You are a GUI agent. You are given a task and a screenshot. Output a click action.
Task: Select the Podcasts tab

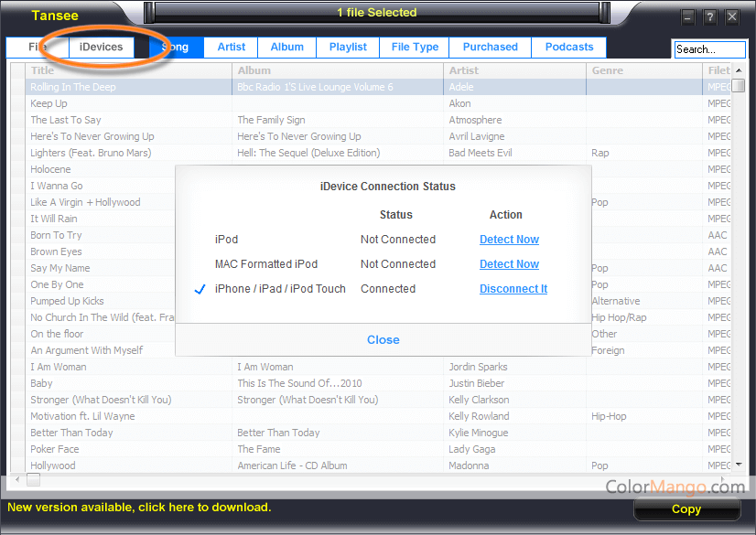569,47
